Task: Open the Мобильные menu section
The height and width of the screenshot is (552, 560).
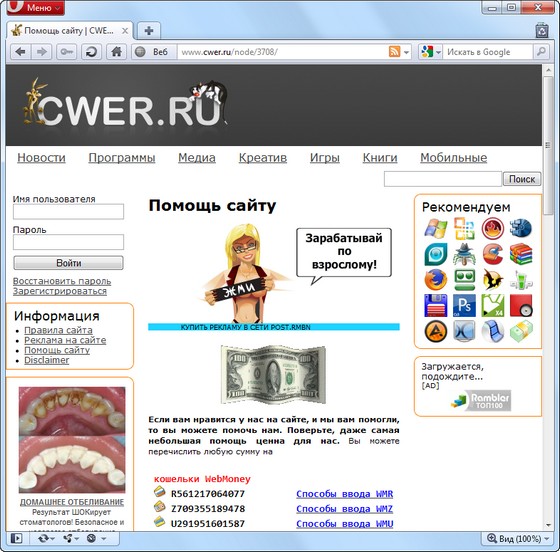Action: point(454,157)
